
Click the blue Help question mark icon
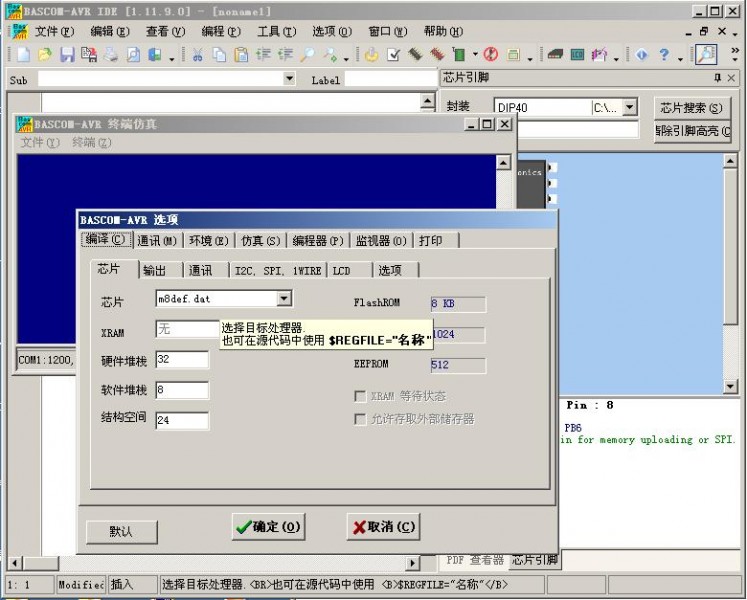pos(664,54)
